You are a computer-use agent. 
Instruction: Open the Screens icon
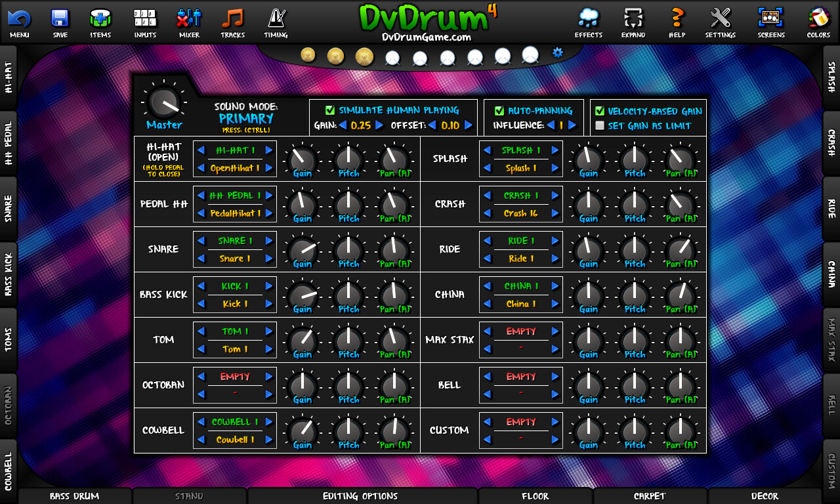click(771, 17)
